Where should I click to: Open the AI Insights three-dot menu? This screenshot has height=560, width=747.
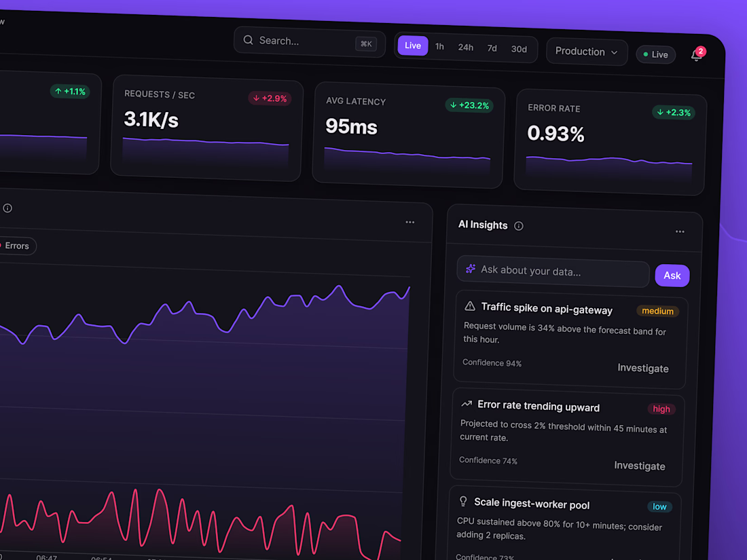point(680,232)
